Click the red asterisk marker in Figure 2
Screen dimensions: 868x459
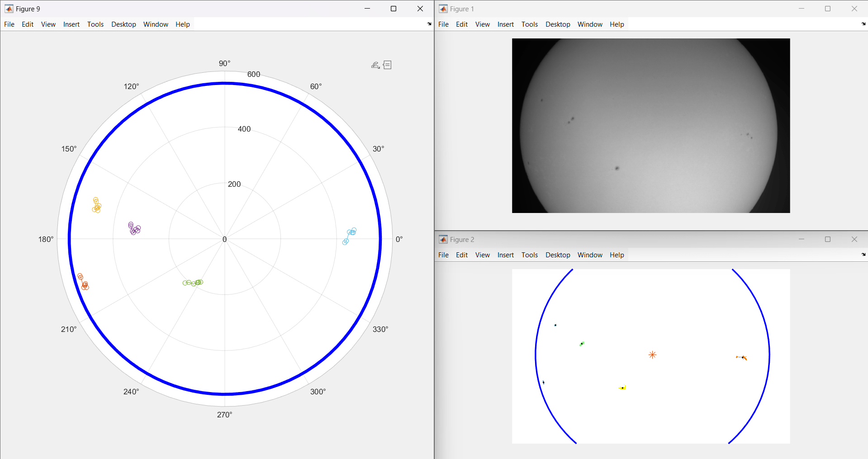point(652,355)
